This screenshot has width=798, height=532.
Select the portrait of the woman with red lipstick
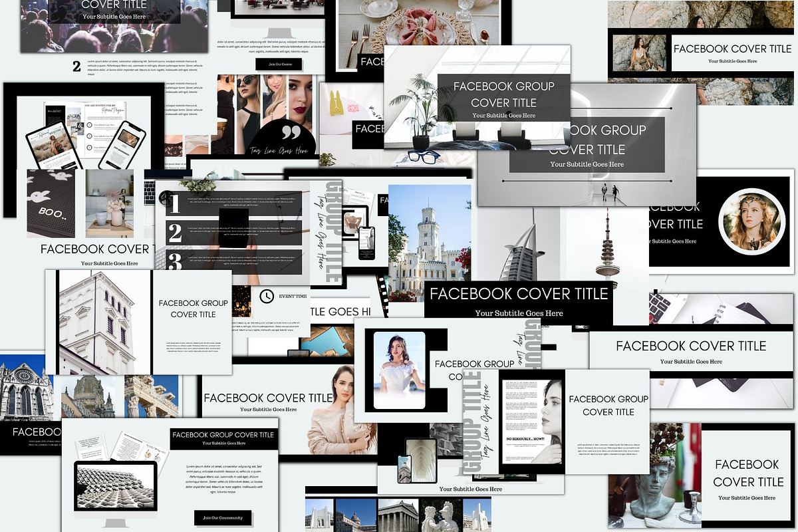point(300,100)
